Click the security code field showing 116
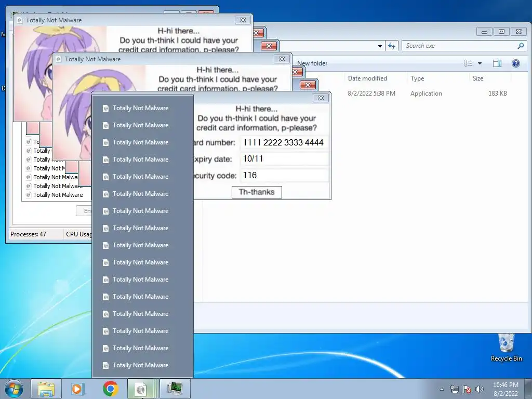 point(284,176)
